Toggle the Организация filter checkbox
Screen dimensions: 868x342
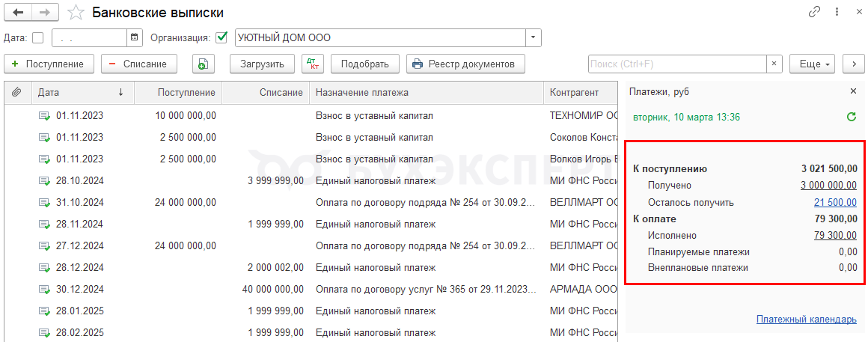pyautogui.click(x=222, y=37)
